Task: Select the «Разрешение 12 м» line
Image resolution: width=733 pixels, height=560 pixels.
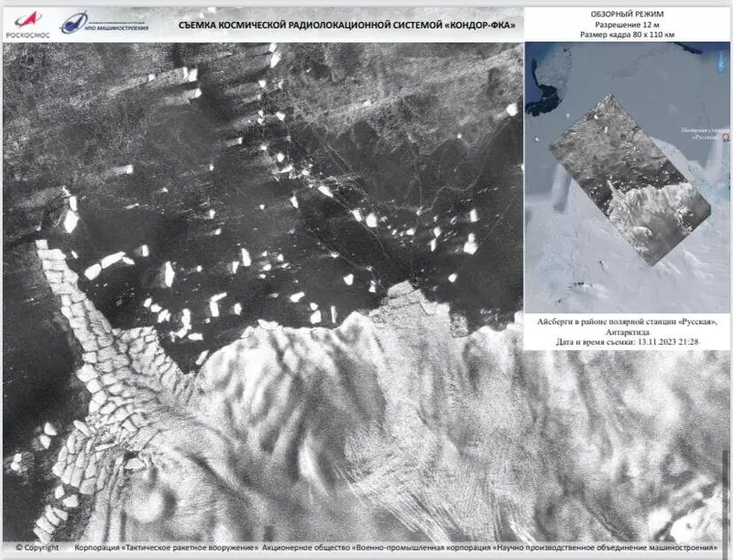Action: (627, 25)
